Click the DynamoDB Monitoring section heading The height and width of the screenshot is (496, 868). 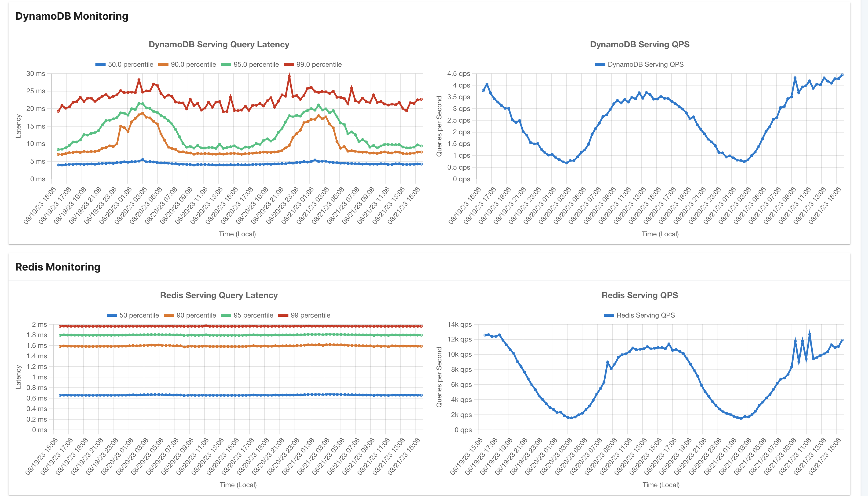click(x=72, y=16)
